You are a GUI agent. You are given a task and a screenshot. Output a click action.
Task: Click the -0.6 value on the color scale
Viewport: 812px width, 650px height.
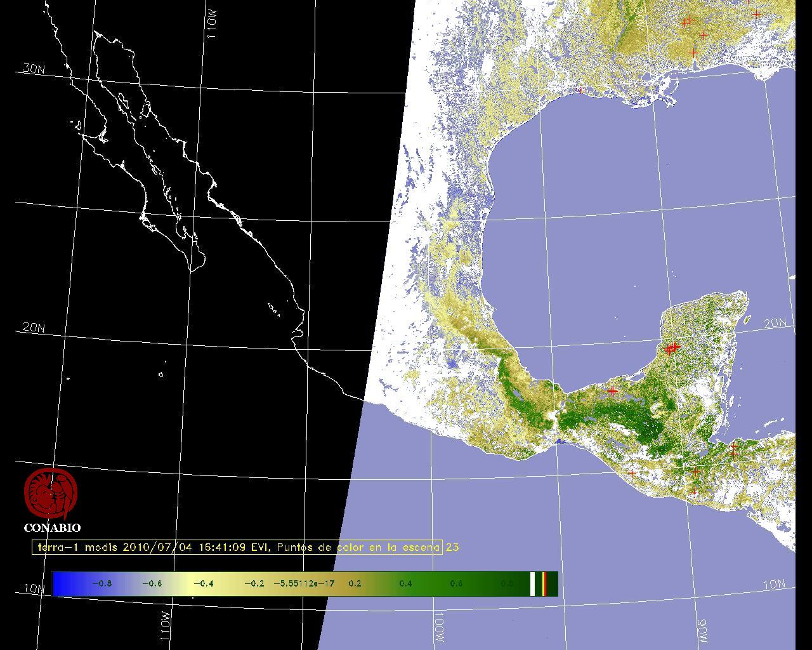[x=152, y=583]
